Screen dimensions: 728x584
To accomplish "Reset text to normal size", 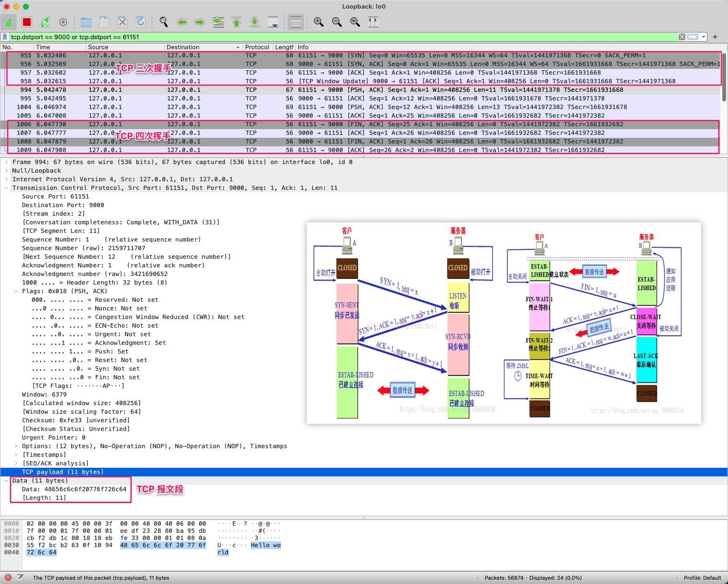I will click(x=355, y=22).
